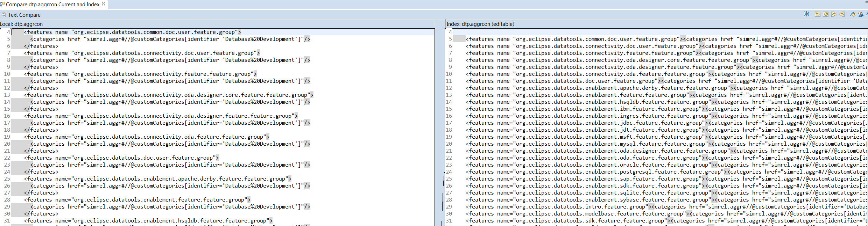Screen dimensions: 868x226
Task: Go to next difference
Action: tap(853, 14)
